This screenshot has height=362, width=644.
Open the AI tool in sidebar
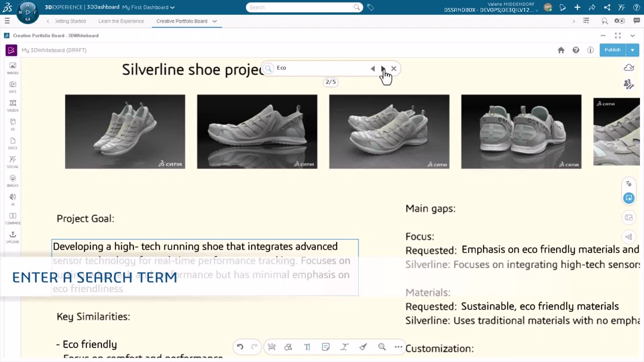(x=13, y=200)
